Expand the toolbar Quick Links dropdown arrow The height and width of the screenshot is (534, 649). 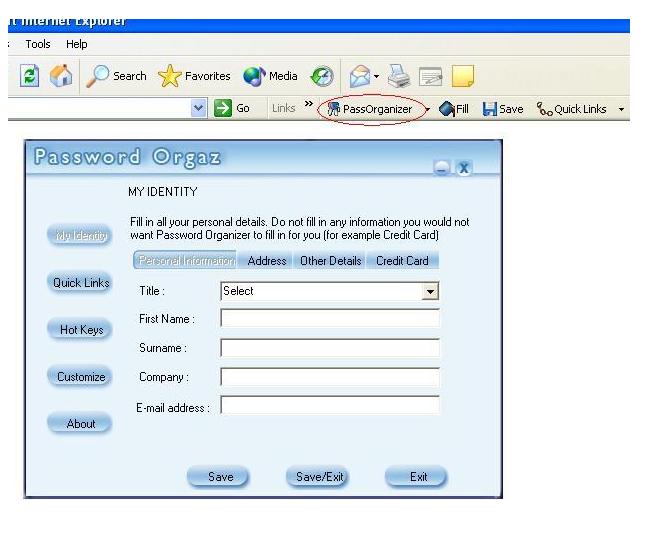point(621,109)
